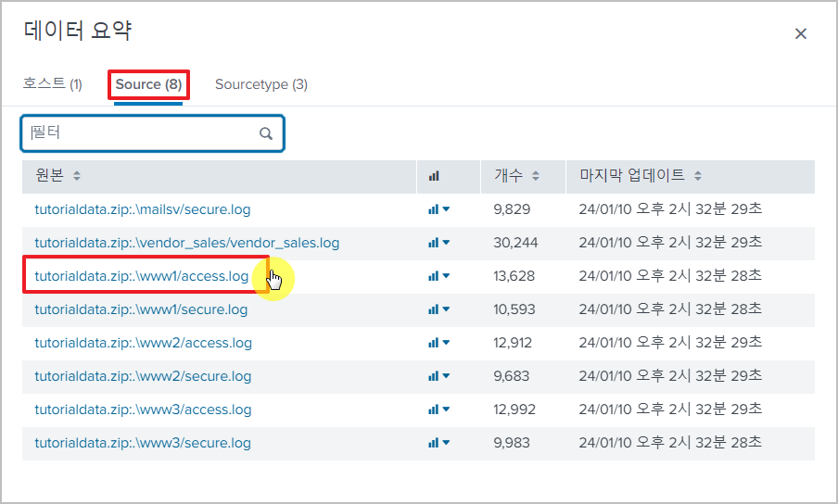Open tutorialdata.zip:.\vendor_sales/vendor_sales.log source
The height and width of the screenshot is (504, 838).
187,243
